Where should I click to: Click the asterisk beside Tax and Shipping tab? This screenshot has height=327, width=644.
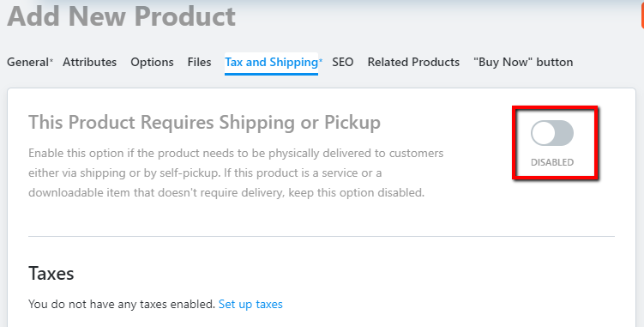321,60
